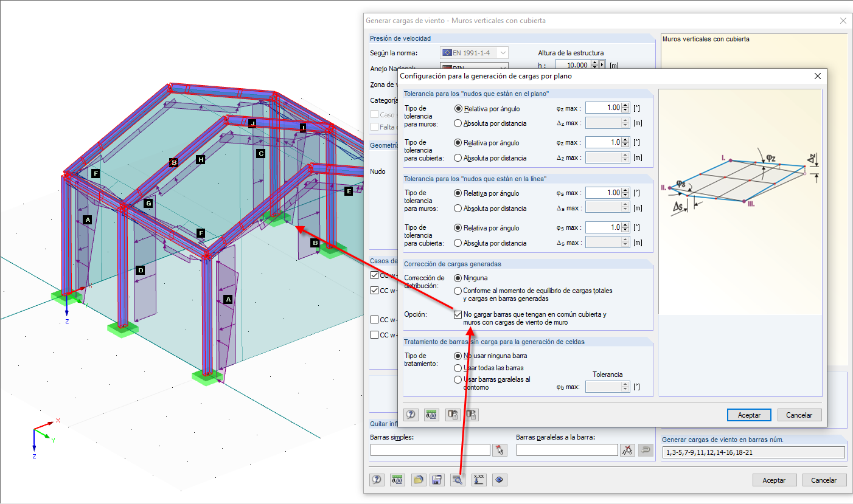Select Relativa por ángulo for on-line wall tolerance
The width and height of the screenshot is (853, 504).
point(458,193)
